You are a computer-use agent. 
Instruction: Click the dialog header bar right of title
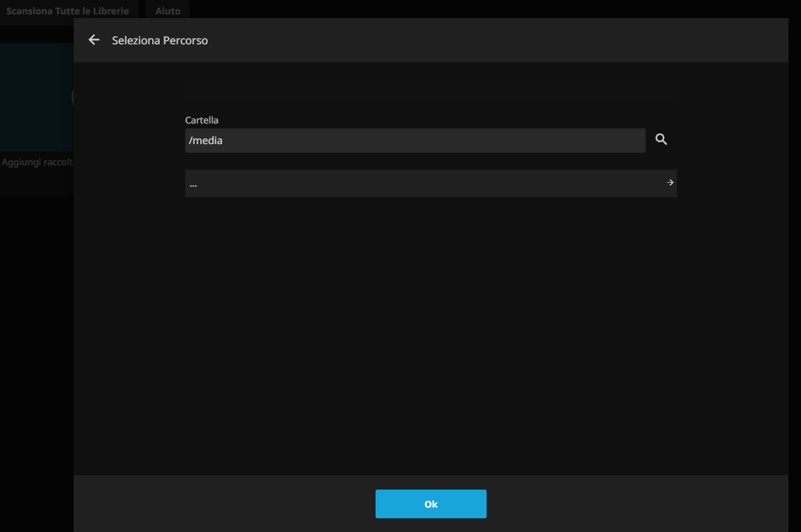click(499, 41)
